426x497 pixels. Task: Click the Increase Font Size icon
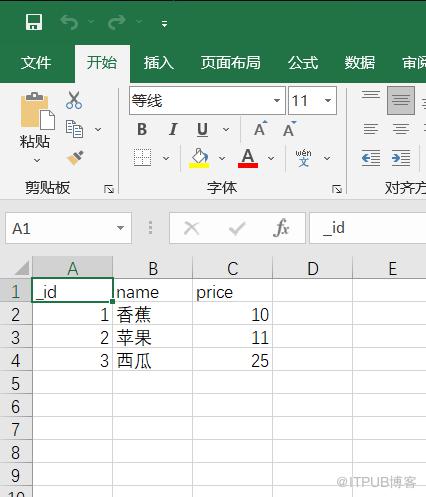click(x=260, y=128)
